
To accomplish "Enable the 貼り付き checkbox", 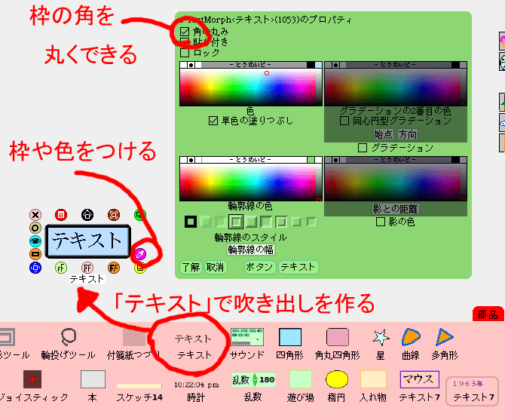I will click(185, 42).
